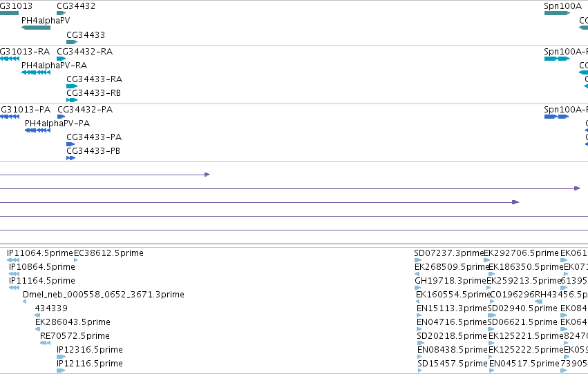This screenshot has height=374, width=588.
Task: Select the CG34433 gene feature
Action: [x=72, y=42]
